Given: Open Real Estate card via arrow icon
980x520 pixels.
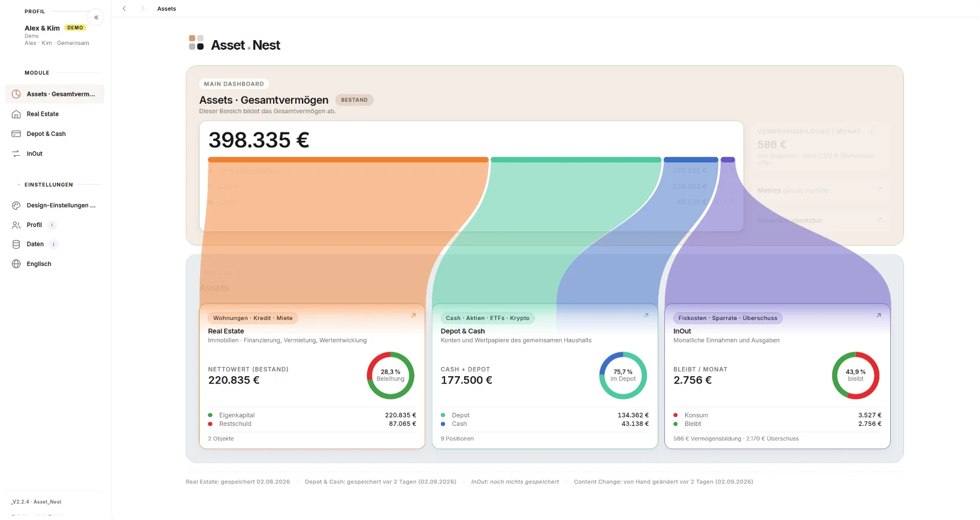Looking at the screenshot, I should pyautogui.click(x=413, y=315).
